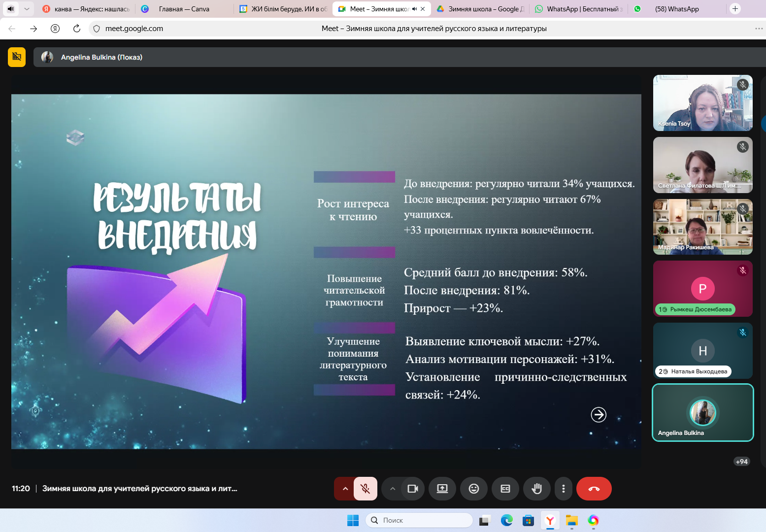The image size is (766, 532).
Task: Open more options three-dot menu
Action: 564,489
